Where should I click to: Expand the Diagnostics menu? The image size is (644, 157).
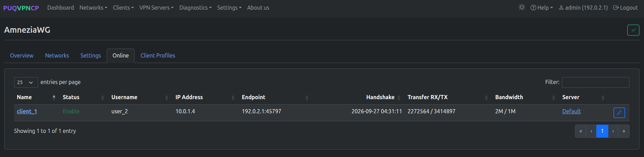(195, 8)
